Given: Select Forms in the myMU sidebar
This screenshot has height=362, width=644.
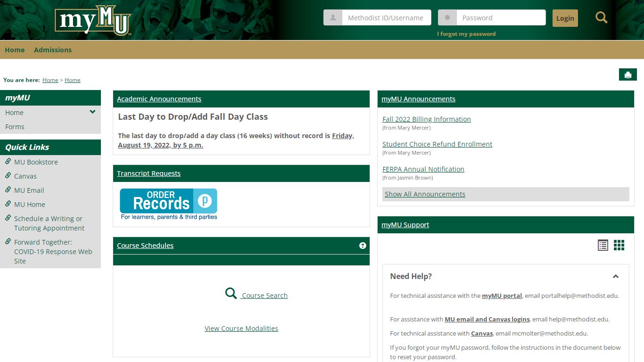Looking at the screenshot, I should pos(15,127).
